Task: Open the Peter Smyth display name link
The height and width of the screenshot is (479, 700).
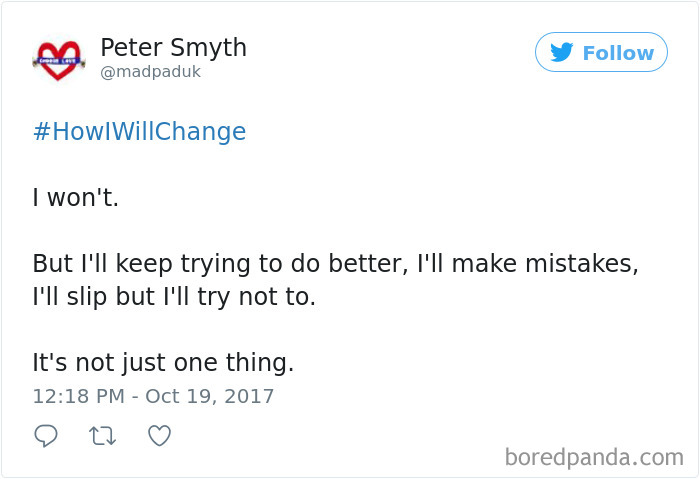Action: point(173,47)
